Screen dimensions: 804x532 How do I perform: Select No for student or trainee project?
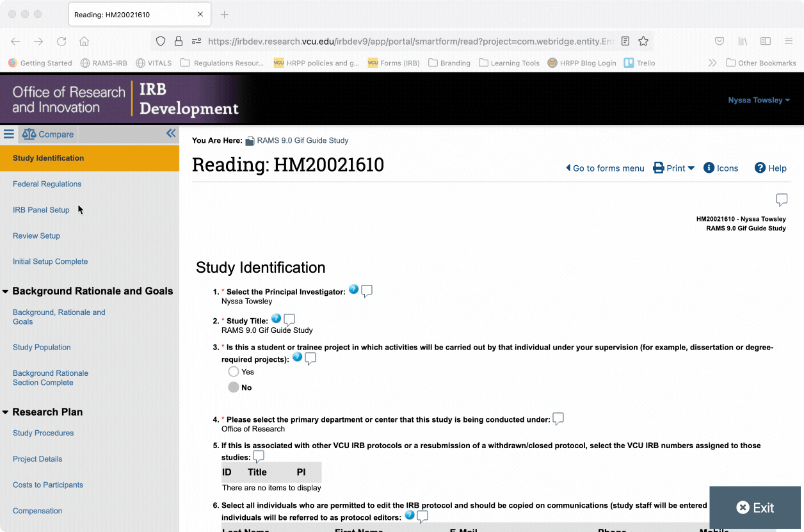point(234,387)
